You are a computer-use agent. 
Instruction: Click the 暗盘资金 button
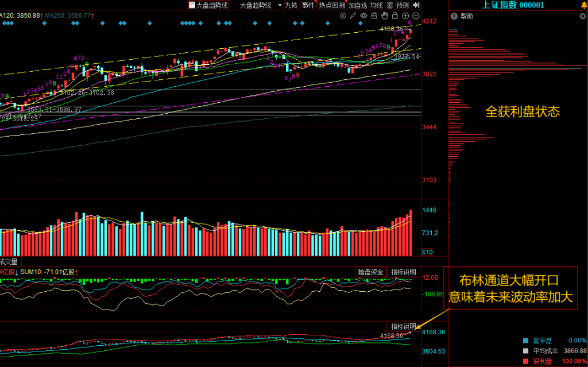pyautogui.click(x=370, y=272)
